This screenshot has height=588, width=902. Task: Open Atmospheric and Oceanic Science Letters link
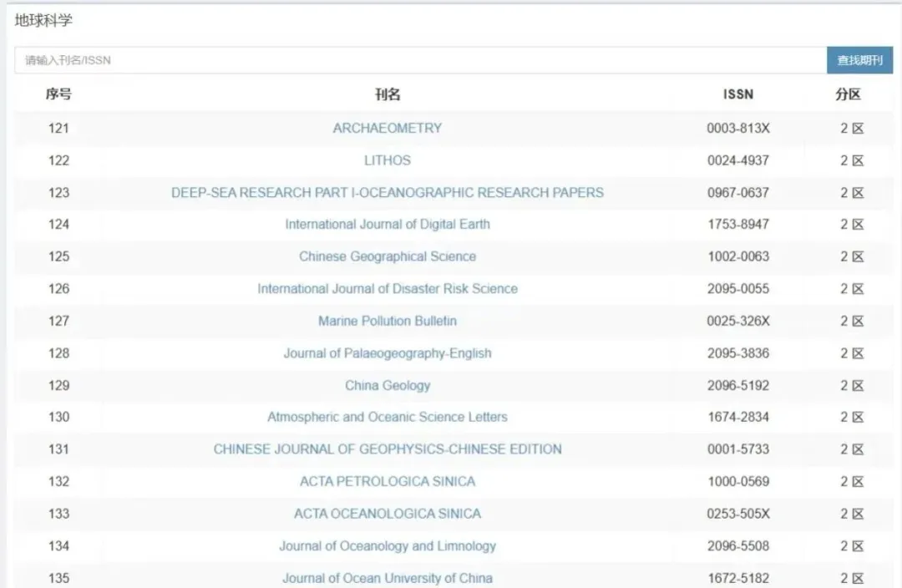click(x=388, y=417)
